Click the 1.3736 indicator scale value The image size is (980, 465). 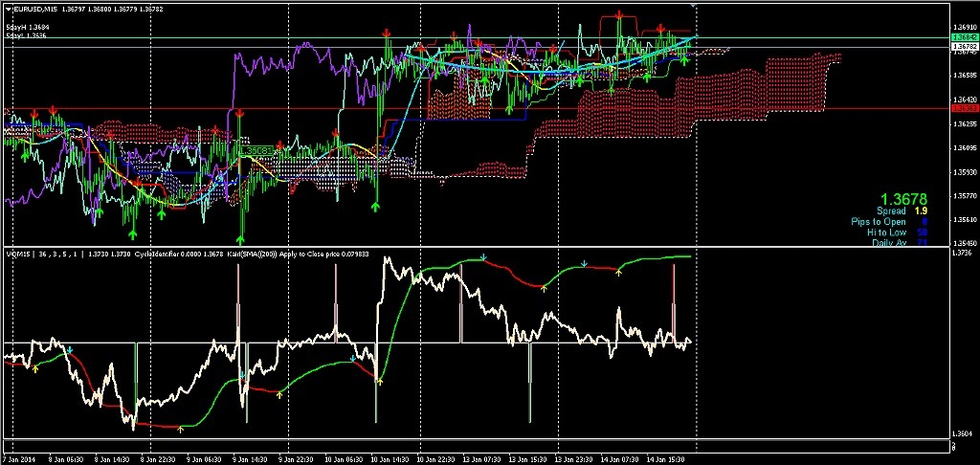(x=965, y=254)
